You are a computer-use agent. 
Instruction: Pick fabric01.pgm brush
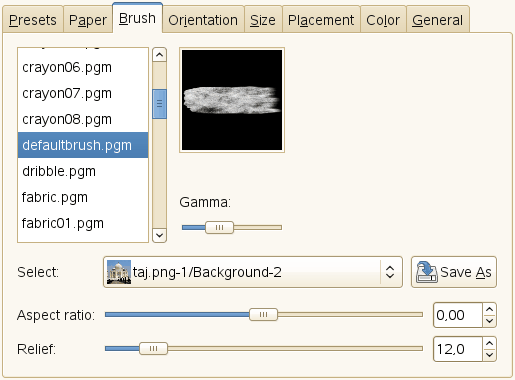83,223
